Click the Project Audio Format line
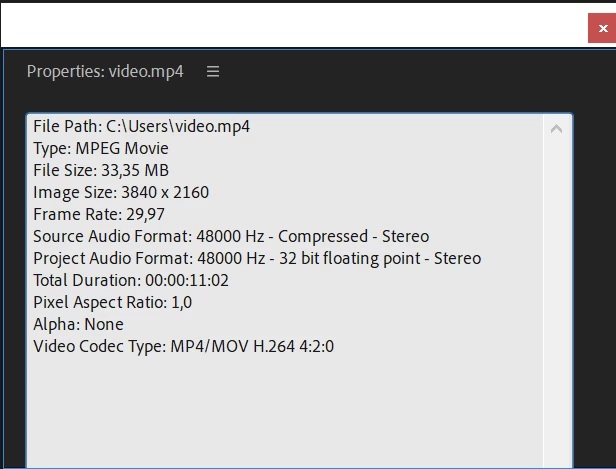Screen dimensions: 616x469 (257, 258)
